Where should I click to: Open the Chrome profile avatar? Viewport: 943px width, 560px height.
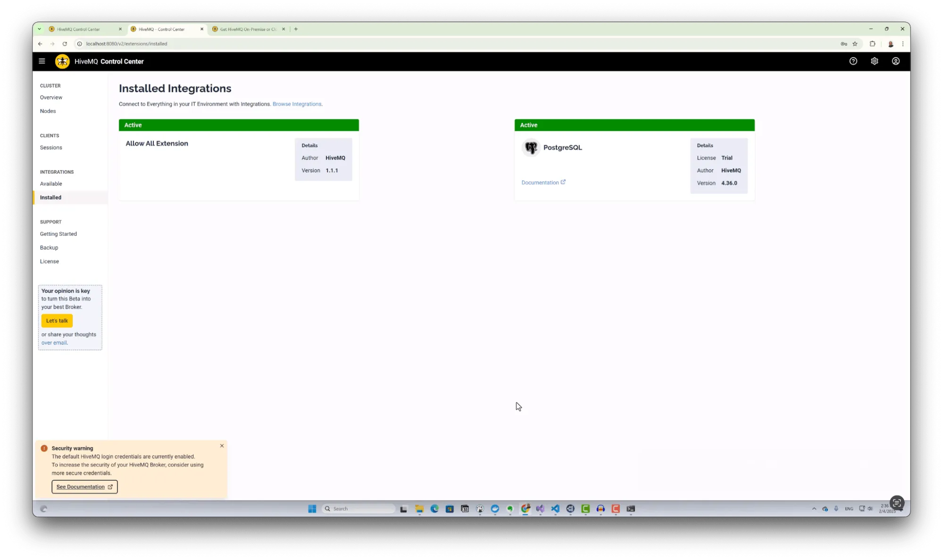pyautogui.click(x=891, y=44)
